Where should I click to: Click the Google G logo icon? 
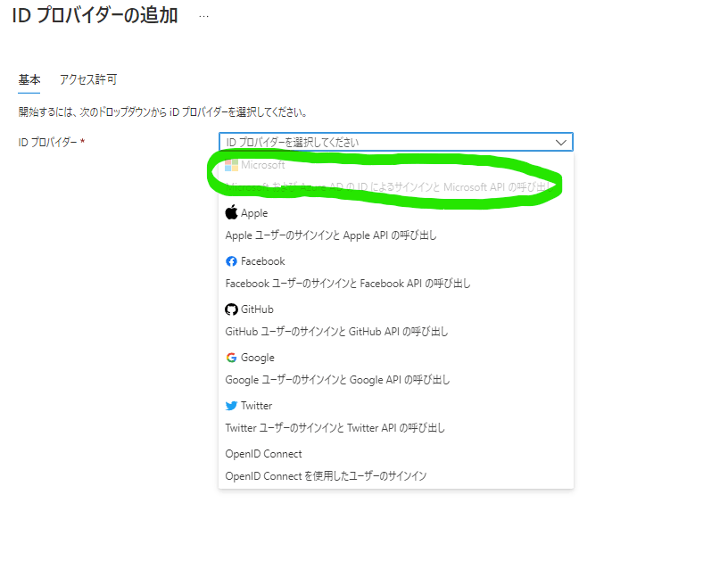click(231, 358)
